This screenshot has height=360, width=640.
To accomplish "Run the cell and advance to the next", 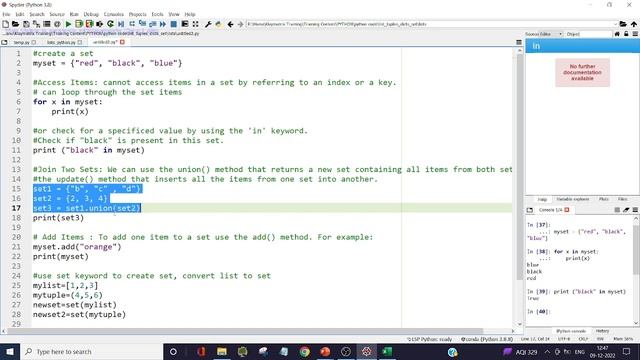I will pos(89,24).
